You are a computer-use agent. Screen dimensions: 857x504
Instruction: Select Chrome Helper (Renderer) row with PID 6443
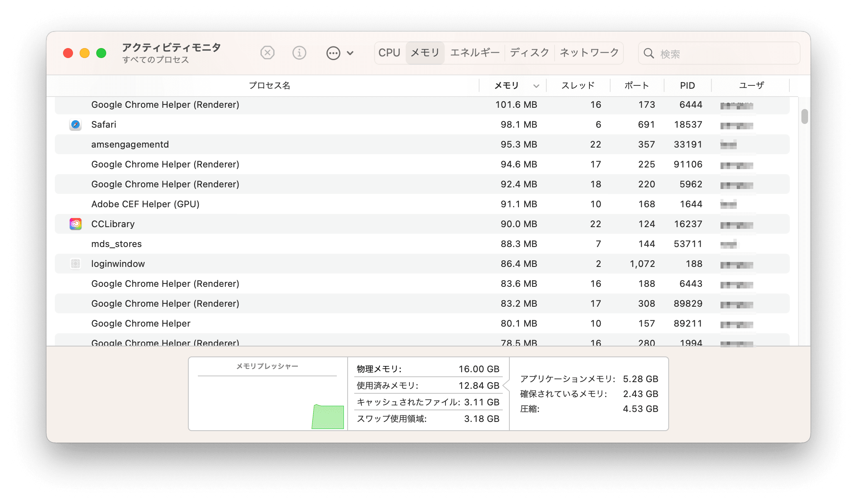point(422,283)
